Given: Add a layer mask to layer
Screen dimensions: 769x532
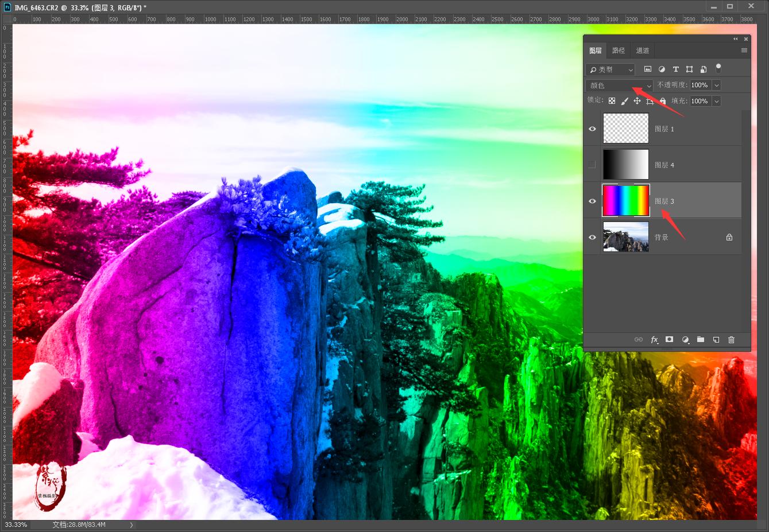Looking at the screenshot, I should coord(669,340).
